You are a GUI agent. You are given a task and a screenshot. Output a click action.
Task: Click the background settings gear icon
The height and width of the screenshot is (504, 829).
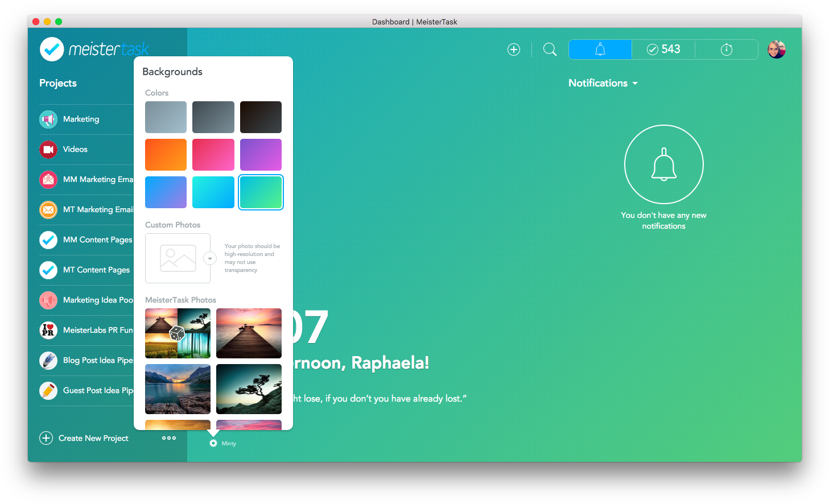pos(213,443)
